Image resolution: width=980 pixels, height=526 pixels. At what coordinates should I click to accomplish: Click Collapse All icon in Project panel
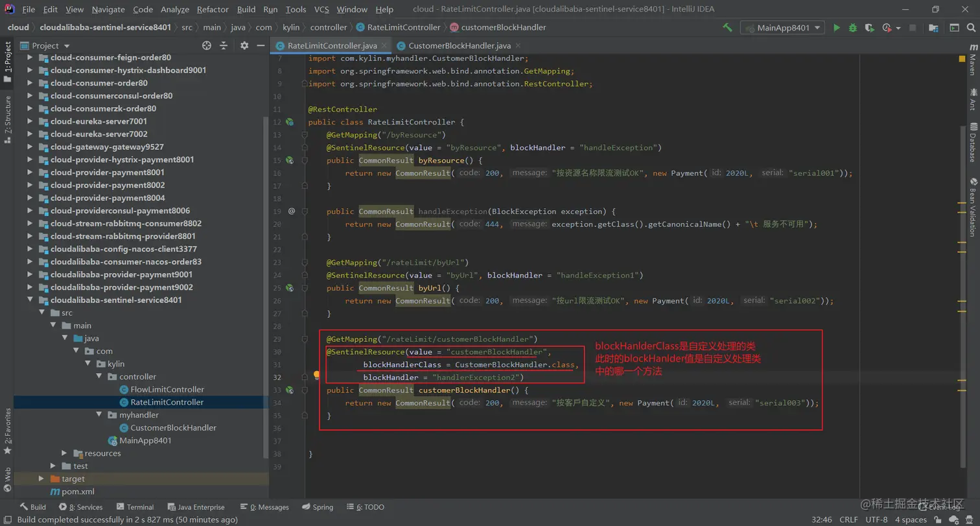(224, 45)
